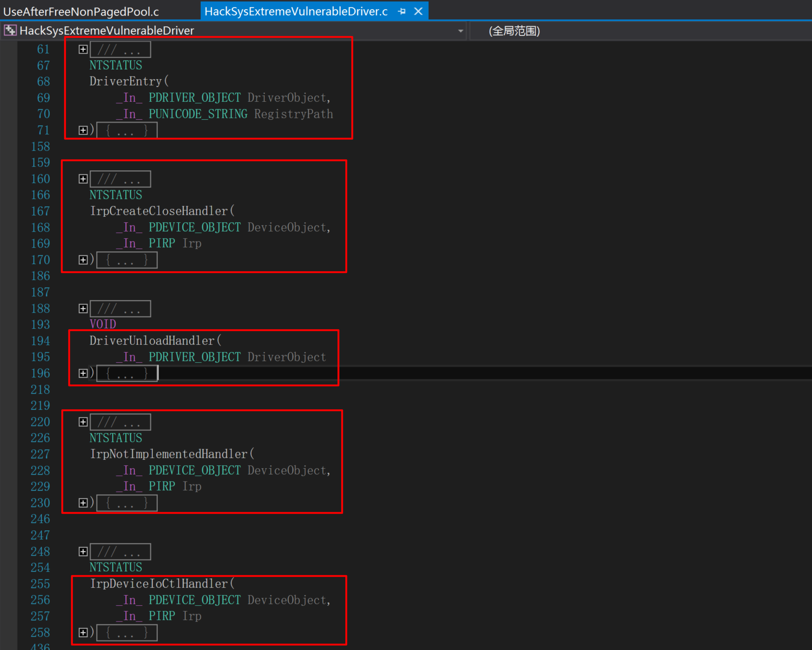Expand IrpCreateCloseHandler body on line 170
Image resolution: width=812 pixels, height=650 pixels.
click(x=83, y=260)
